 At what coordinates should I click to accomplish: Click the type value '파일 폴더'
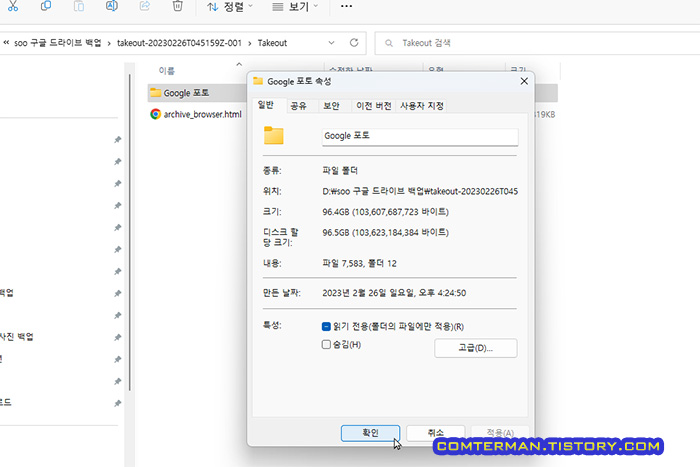(340, 171)
